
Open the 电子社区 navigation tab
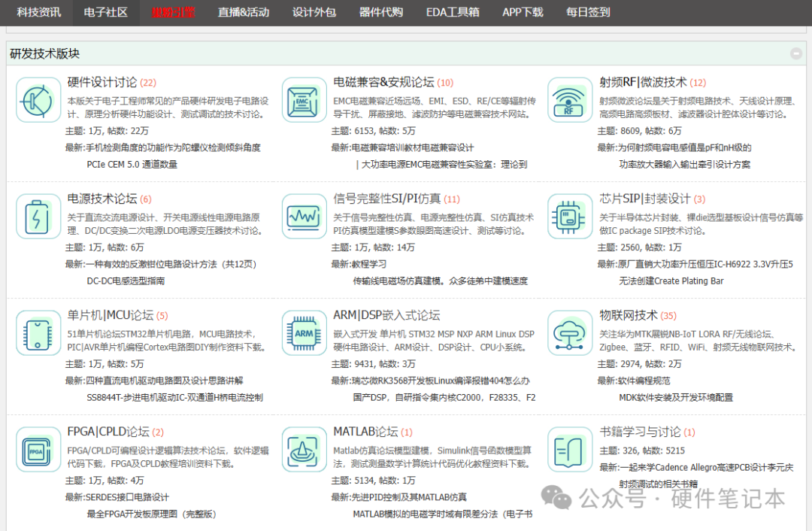pyautogui.click(x=105, y=12)
